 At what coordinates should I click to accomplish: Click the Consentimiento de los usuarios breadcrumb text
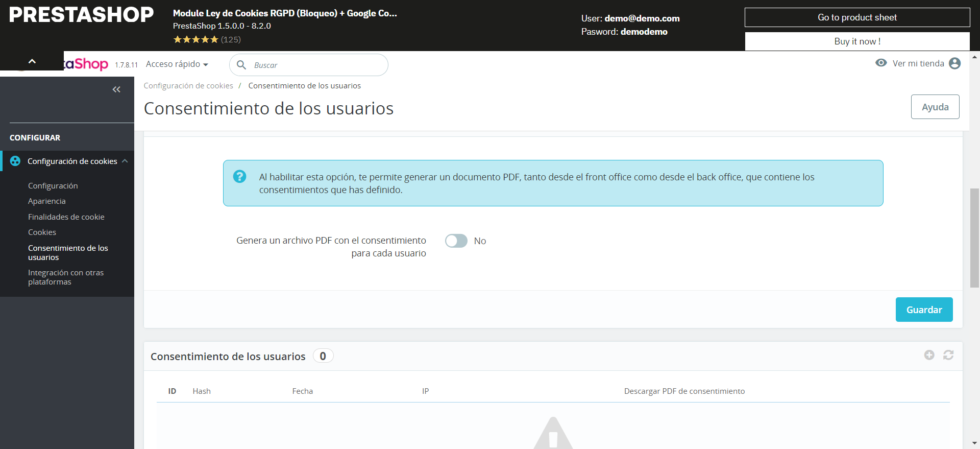pos(305,85)
